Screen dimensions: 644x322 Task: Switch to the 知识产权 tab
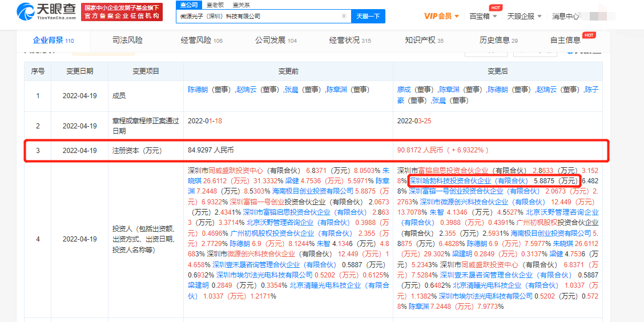pos(424,40)
